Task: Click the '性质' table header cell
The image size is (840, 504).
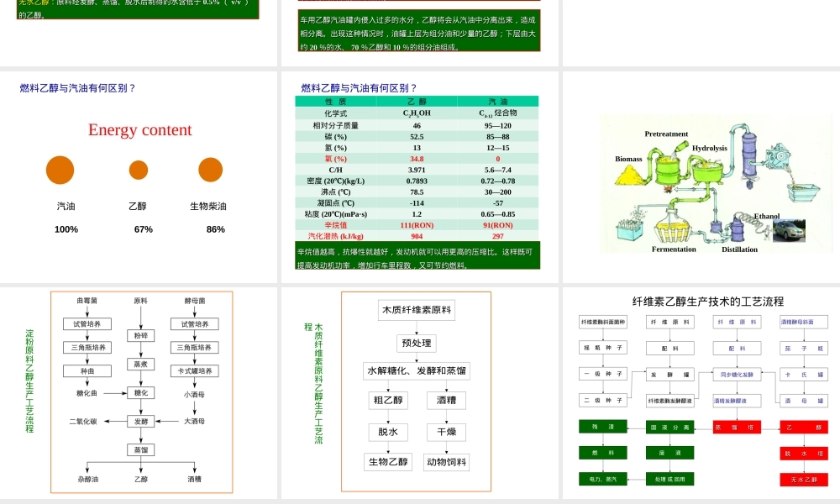Action: tap(336, 102)
